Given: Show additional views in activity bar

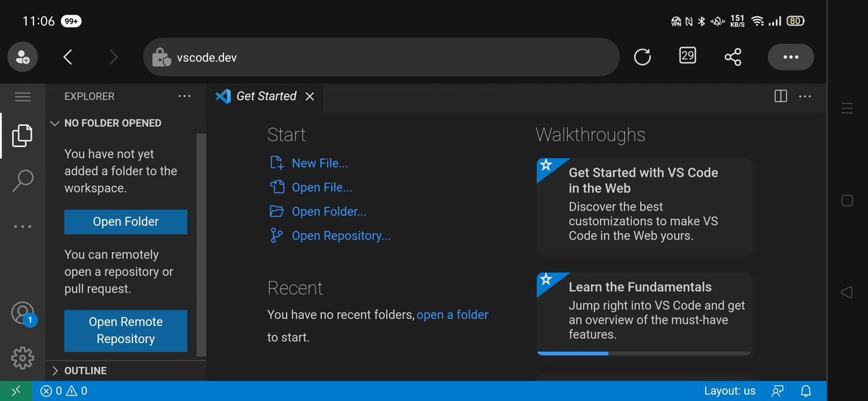Looking at the screenshot, I should coord(22,227).
